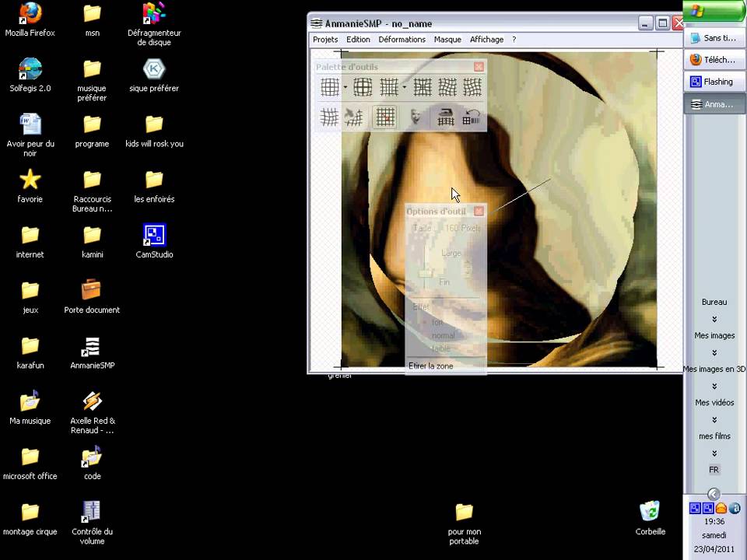
Task: Select the 'Ma musique' folder icon
Action: pos(30,407)
